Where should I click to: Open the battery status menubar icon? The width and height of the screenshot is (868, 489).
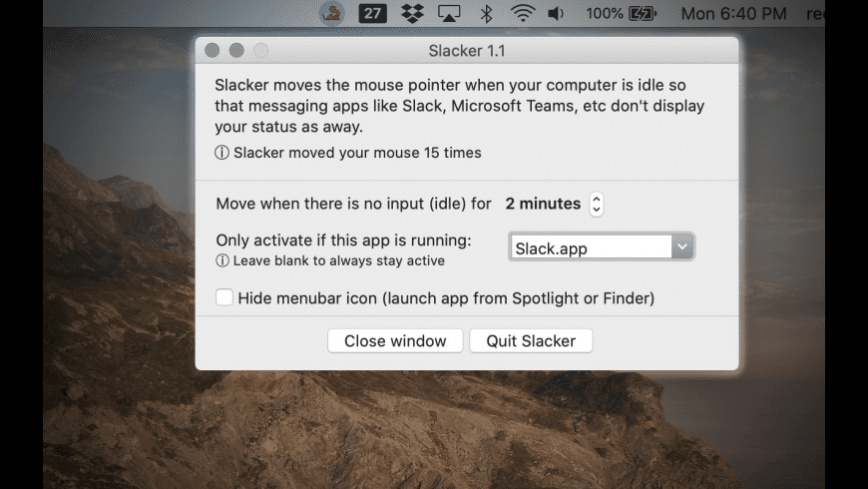click(x=642, y=13)
